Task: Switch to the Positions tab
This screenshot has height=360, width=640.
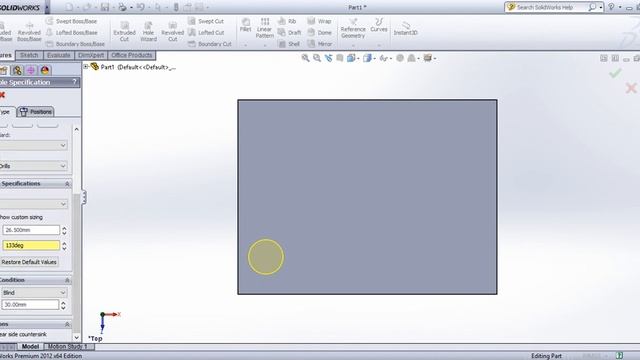Action: click(x=36, y=111)
